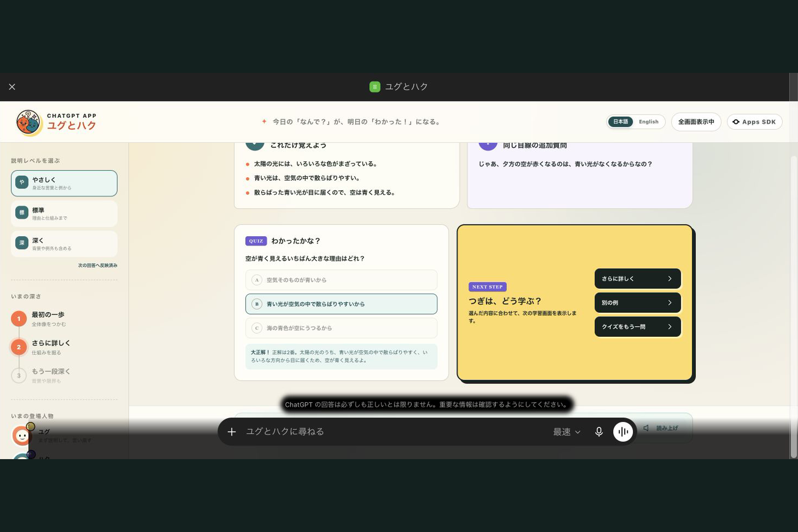
Task: Select the 日本語 language option
Action: (x=620, y=122)
